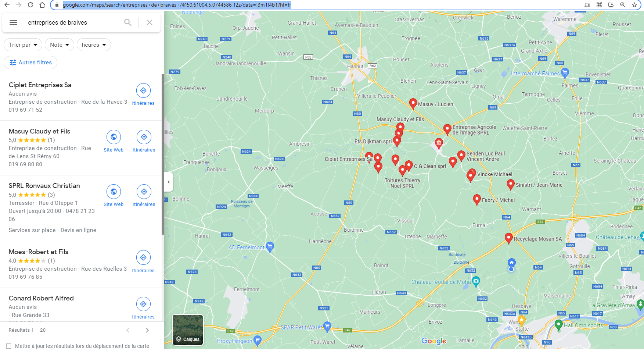This screenshot has height=349, width=644.
Task: Open Site Web for Masuy Claudy et Fils
Action: click(x=114, y=141)
